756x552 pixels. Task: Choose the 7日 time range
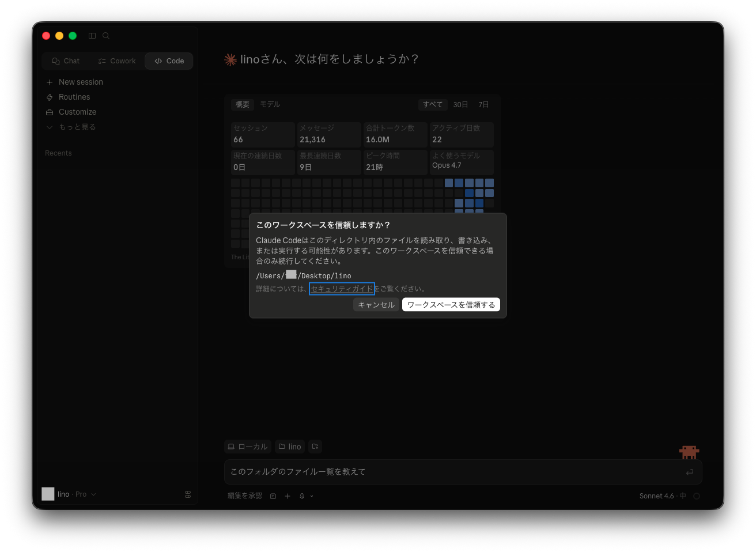483,105
